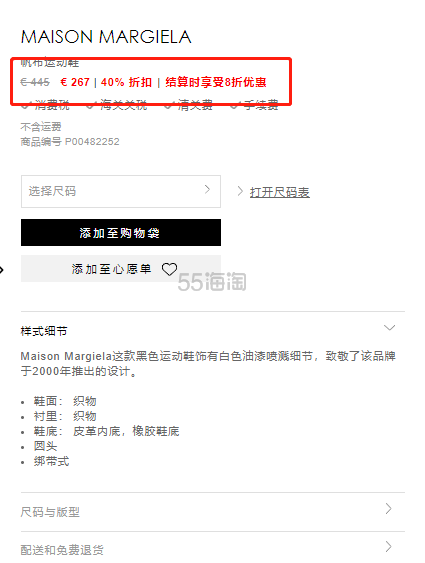This screenshot has width=425, height=563.
Task: Open the 选择尺码 size dropdown
Action: (x=121, y=191)
